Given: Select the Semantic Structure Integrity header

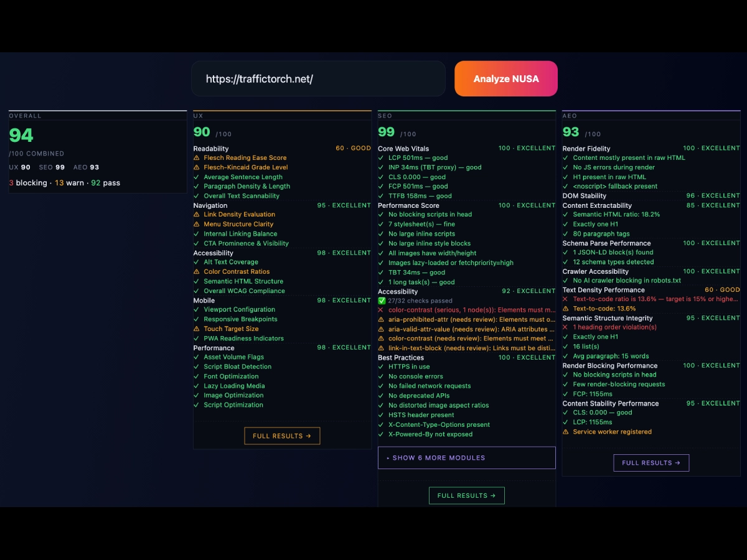Looking at the screenshot, I should click(x=608, y=318).
